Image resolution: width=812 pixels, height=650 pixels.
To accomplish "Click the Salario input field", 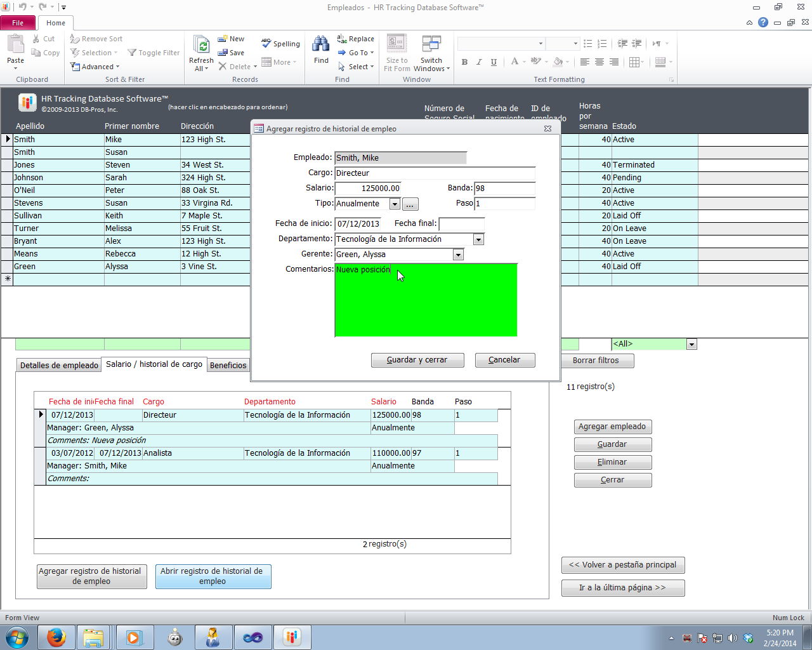I will coord(368,189).
